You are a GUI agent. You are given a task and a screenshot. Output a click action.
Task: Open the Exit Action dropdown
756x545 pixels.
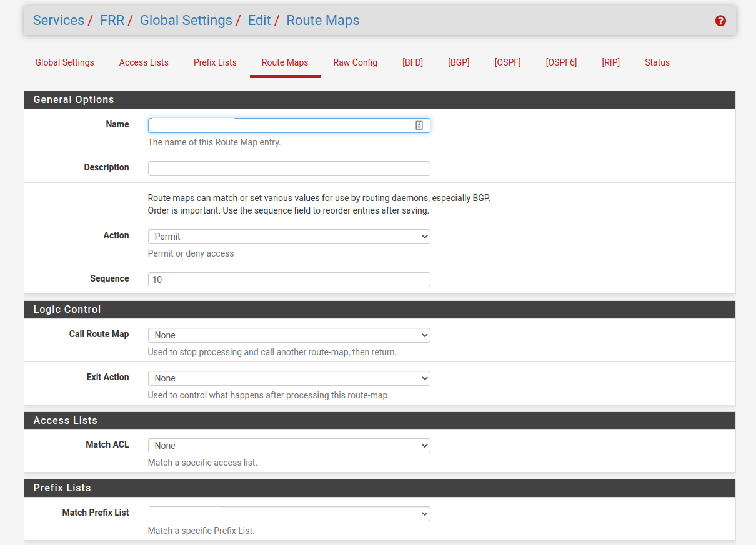point(289,378)
